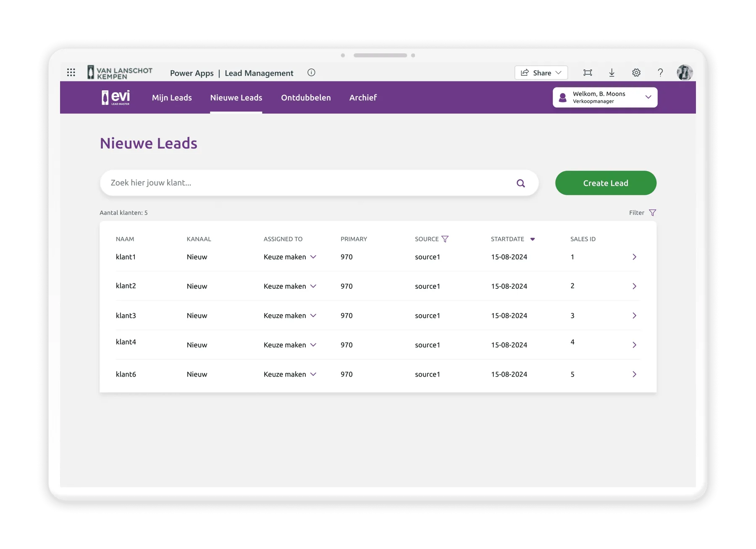Expand the Welkom B. Moons user menu

click(x=605, y=97)
